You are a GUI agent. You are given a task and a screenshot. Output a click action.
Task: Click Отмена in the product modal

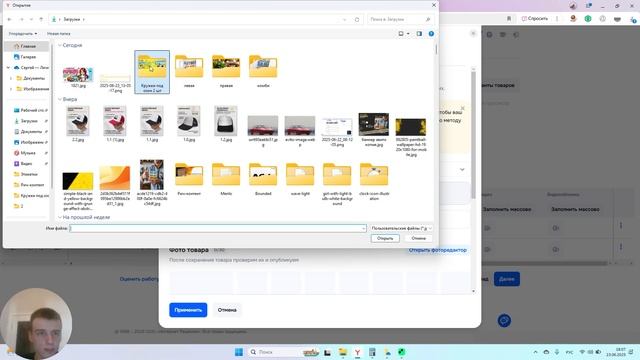click(227, 310)
